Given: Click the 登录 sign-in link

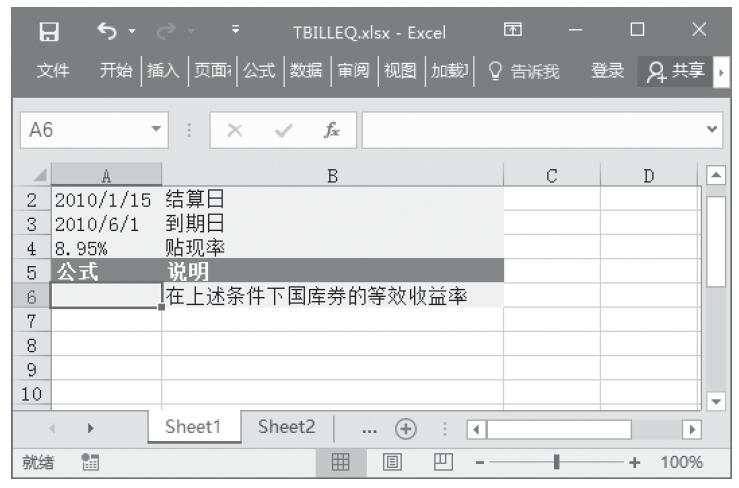Looking at the screenshot, I should [611, 70].
